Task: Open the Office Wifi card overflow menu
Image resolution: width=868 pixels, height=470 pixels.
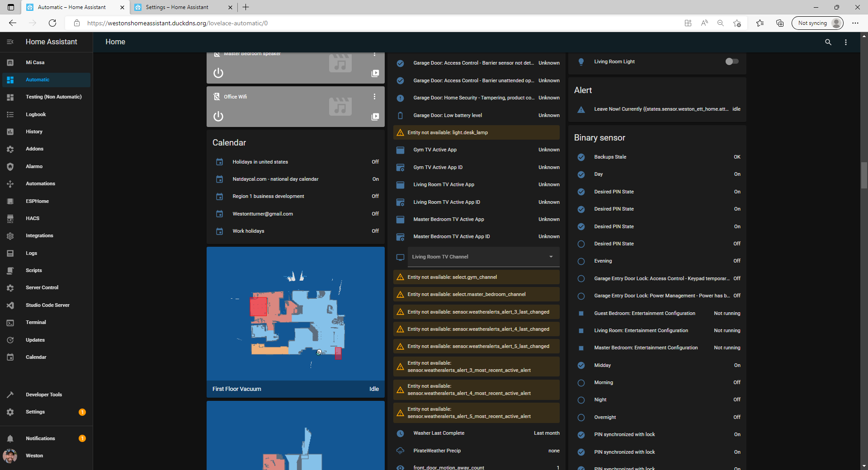Action: point(374,96)
